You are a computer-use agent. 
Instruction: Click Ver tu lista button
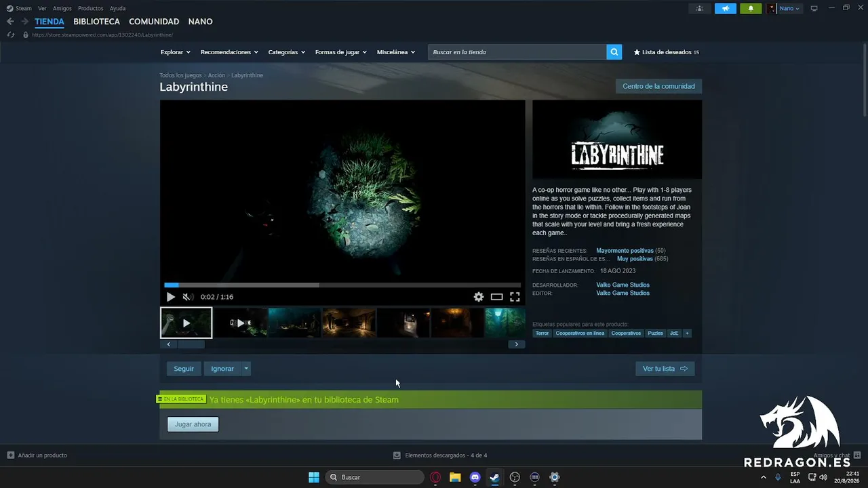665,369
